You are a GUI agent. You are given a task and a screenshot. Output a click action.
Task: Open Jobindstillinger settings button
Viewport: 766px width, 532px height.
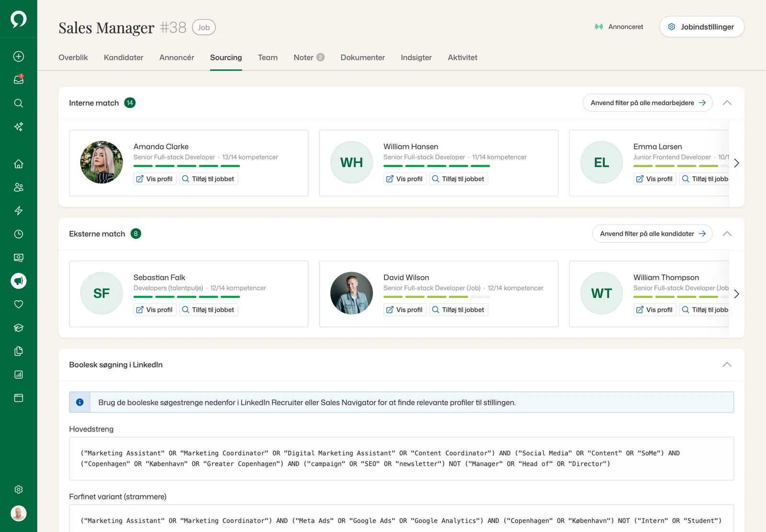(x=701, y=27)
